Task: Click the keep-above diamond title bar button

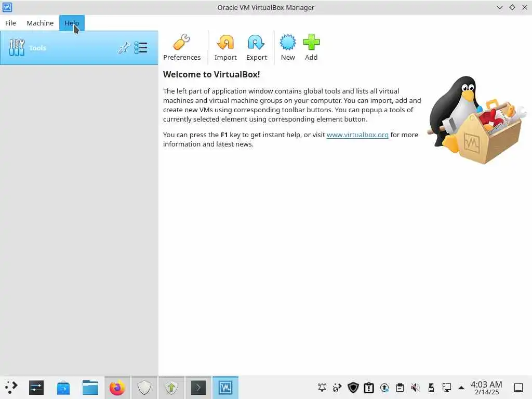Action: coord(512,7)
